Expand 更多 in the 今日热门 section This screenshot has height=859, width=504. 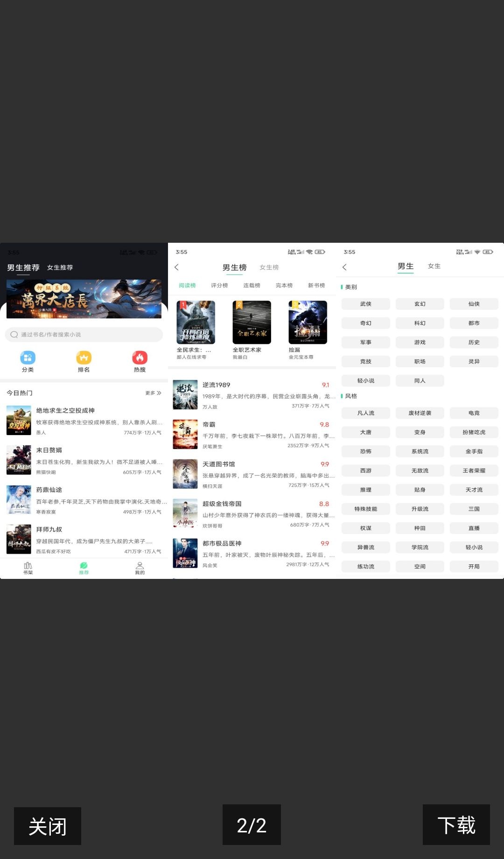[153, 393]
